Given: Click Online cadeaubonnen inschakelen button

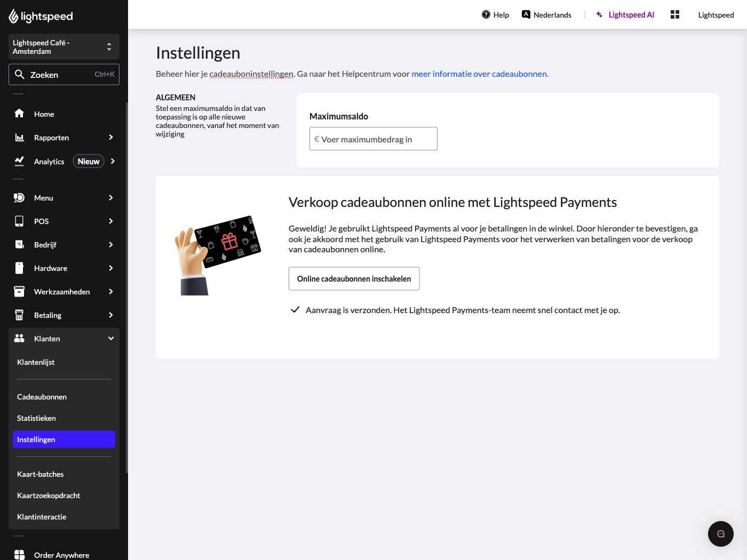Looking at the screenshot, I should click(354, 279).
